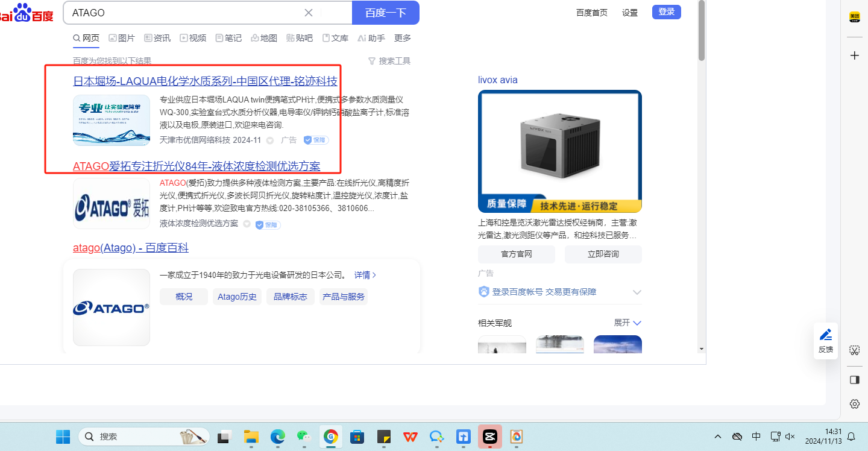Open the ATAGO爱拓专注折光仪84年 result link
Viewport: 868px width, 451px height.
coord(197,166)
